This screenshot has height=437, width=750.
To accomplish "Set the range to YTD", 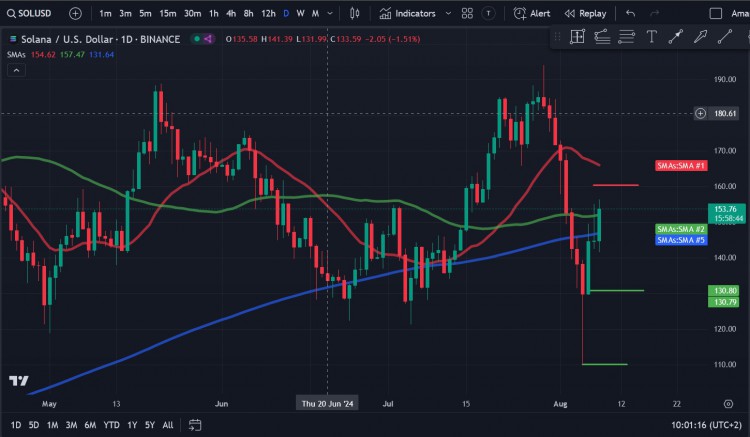I will [x=111, y=425].
